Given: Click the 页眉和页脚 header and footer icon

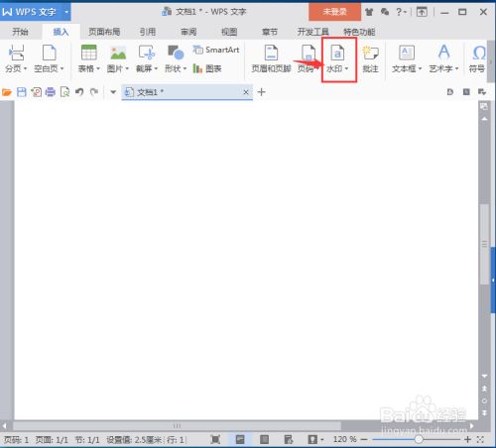Looking at the screenshot, I should [271, 58].
